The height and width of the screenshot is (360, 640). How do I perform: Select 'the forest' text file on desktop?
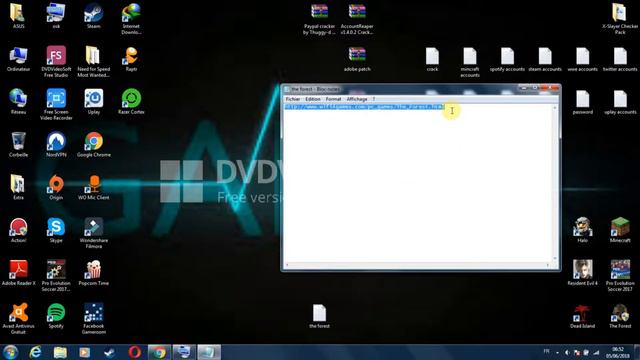(319, 315)
